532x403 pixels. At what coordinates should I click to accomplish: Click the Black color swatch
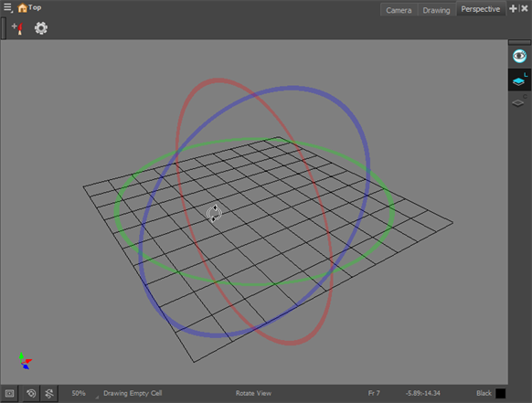500,393
